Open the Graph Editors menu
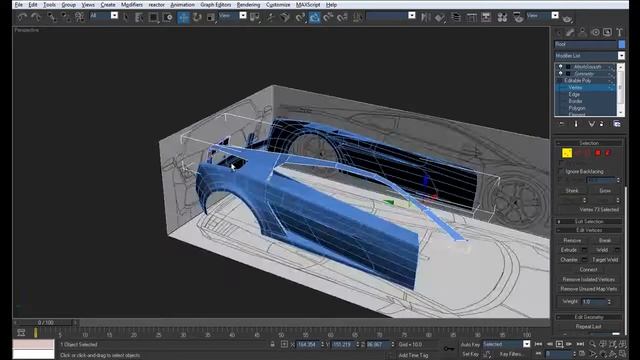640x360 pixels. coord(216,5)
